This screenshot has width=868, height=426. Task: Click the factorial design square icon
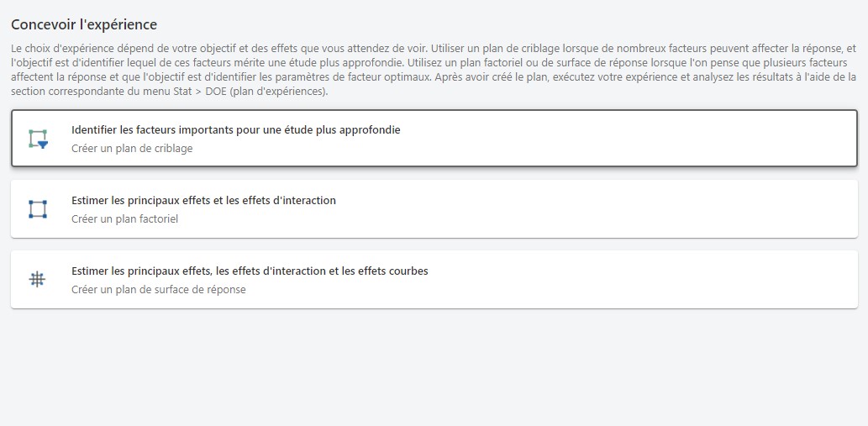click(x=38, y=208)
